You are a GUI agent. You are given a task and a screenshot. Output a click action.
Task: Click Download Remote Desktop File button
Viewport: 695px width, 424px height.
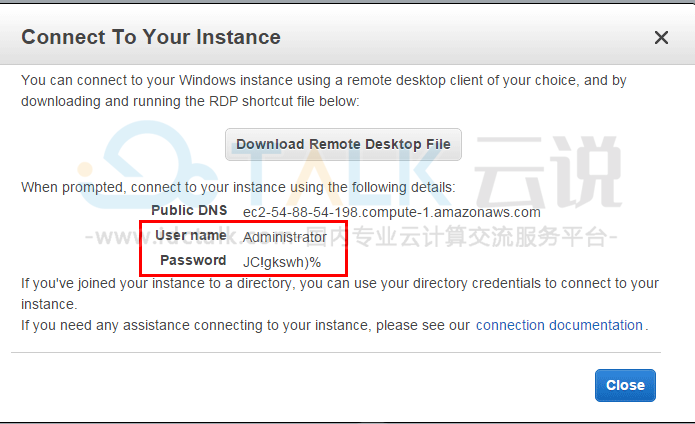[343, 144]
